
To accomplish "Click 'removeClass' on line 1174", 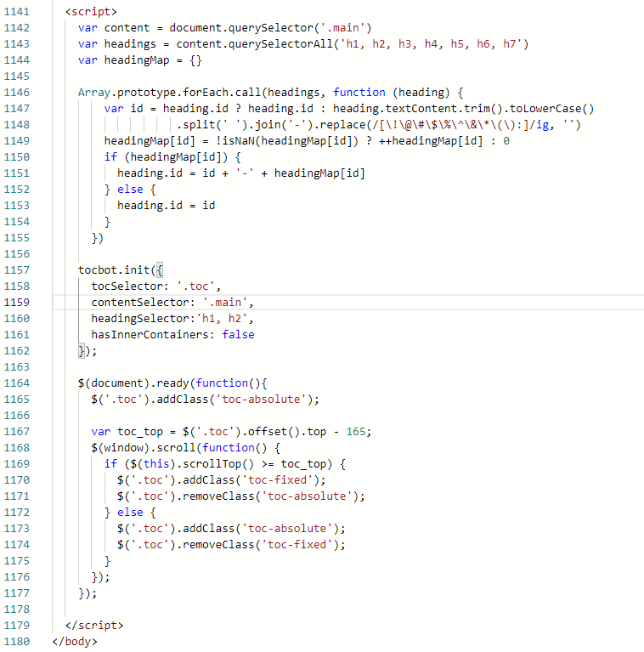I will click(218, 545).
